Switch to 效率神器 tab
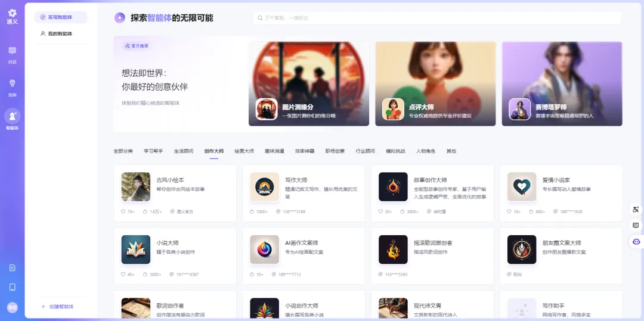 pos(305,151)
